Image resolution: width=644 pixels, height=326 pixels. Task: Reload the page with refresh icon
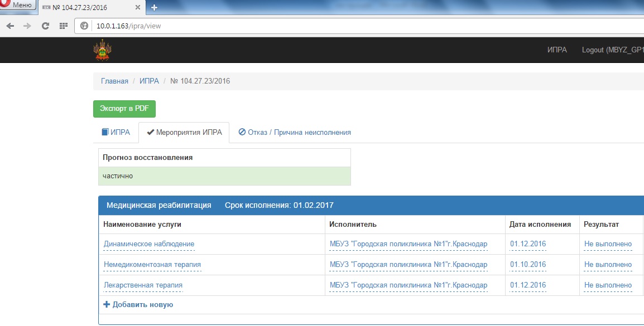tap(45, 26)
